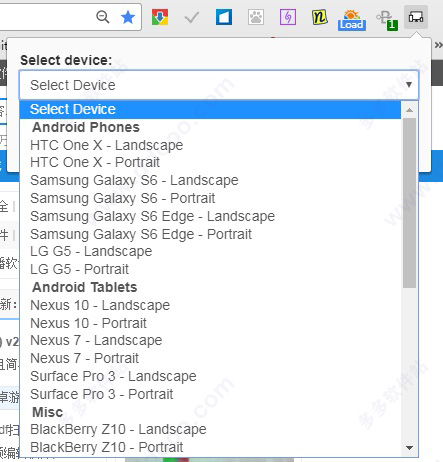Click the Android Phones group header
Image resolution: width=443 pixels, height=462 pixels.
tap(86, 127)
